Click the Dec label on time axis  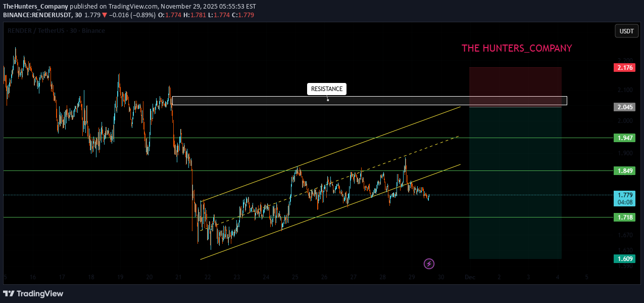[470, 277]
